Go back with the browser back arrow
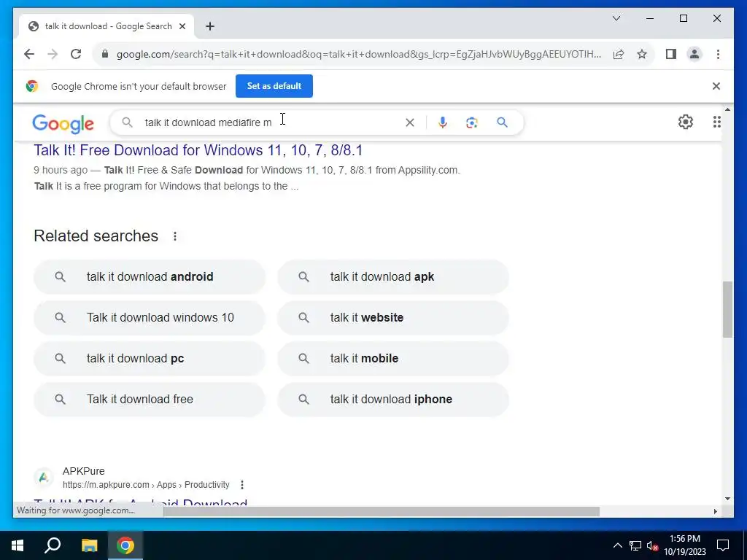Image resolution: width=747 pixels, height=560 pixels. pos(29,54)
